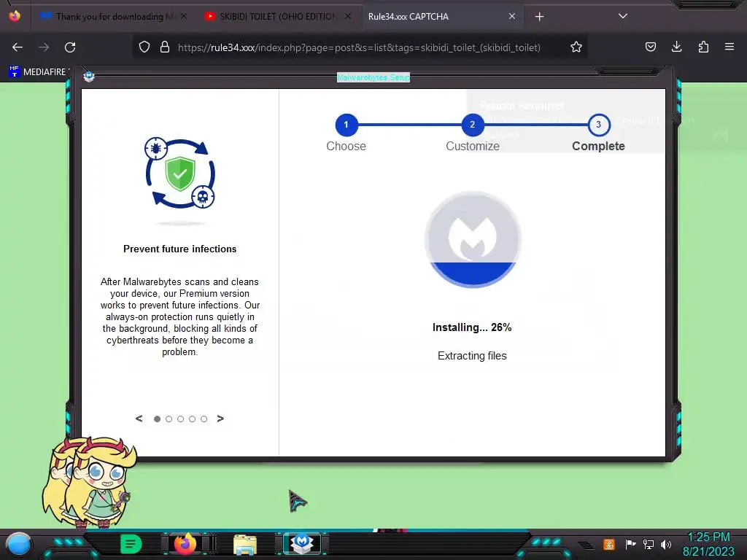The image size is (747, 560).
Task: Click the Firefox logo icon in tab bar
Action: tap(15, 16)
